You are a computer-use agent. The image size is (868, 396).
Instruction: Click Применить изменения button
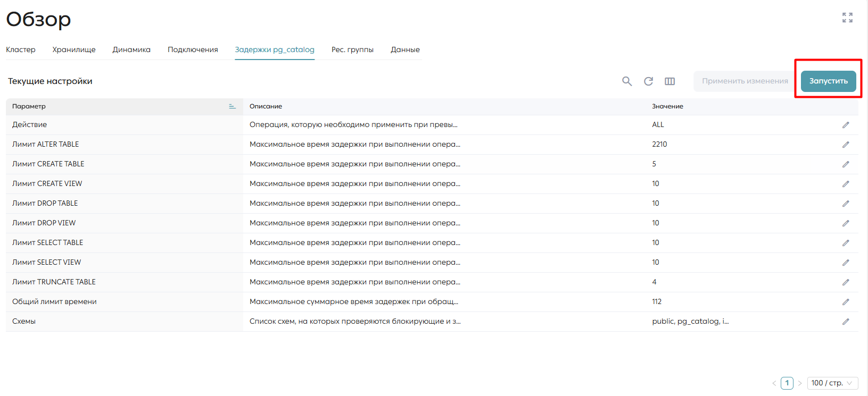coord(745,81)
